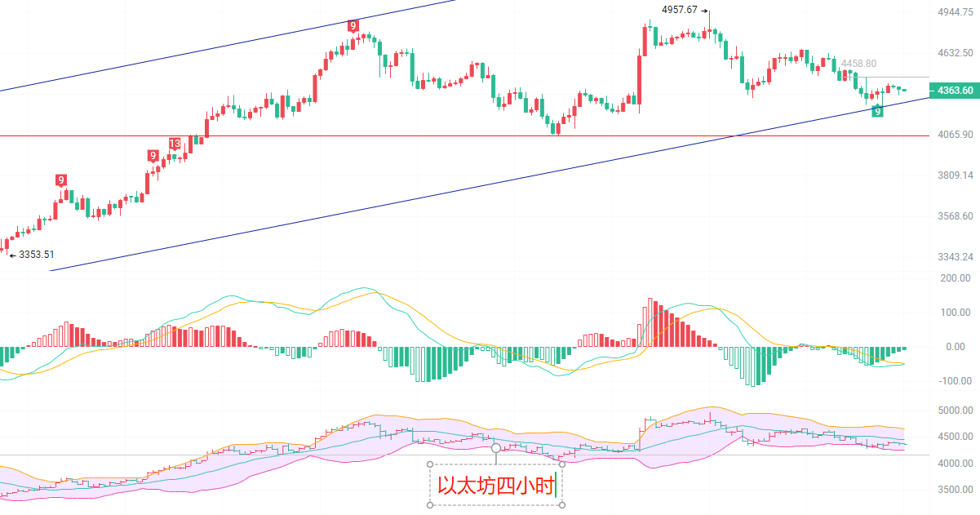Viewport: 980px width, 515px height.
Task: Click the 5000.00 label on the Bollinger axis
Action: (x=956, y=411)
